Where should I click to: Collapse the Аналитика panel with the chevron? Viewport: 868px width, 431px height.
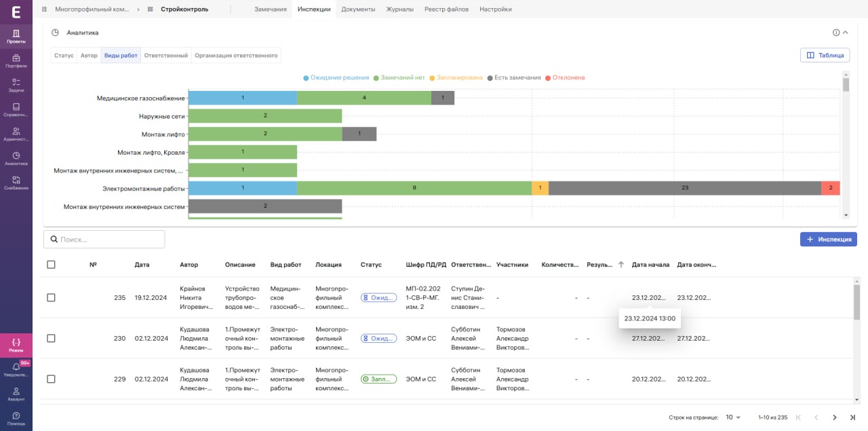[846, 33]
